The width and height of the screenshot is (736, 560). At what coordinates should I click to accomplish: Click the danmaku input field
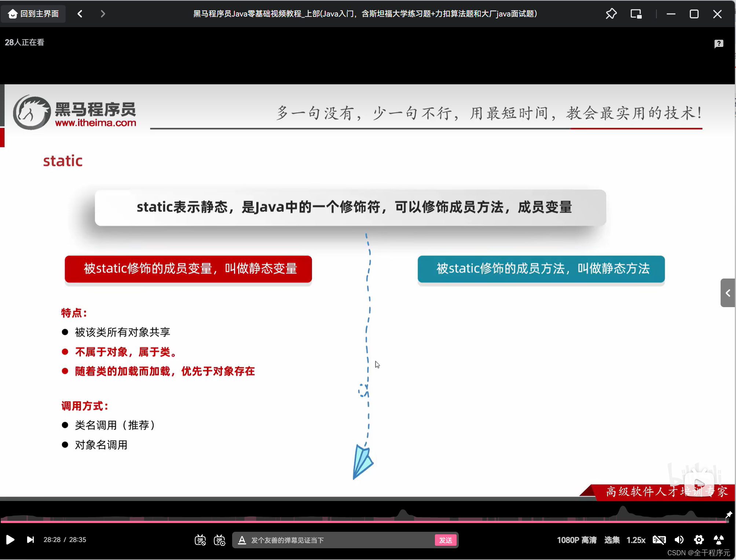pyautogui.click(x=330, y=540)
